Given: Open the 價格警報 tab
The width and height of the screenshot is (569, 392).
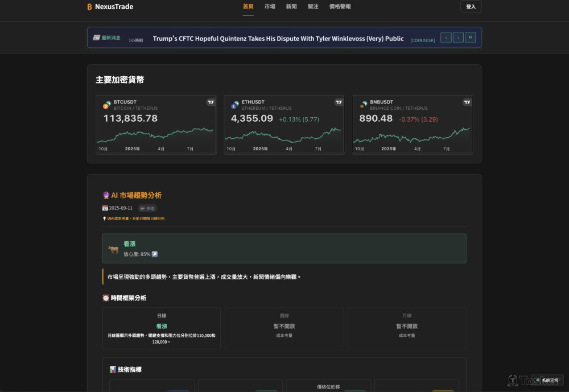Looking at the screenshot, I should click(340, 7).
